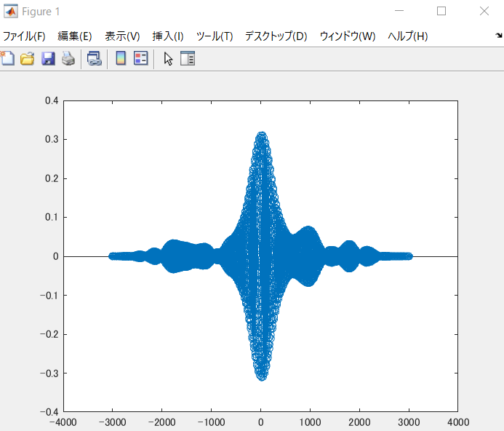Open the ファイル(F) menu
Screen dimensions: 504x431
24,36
